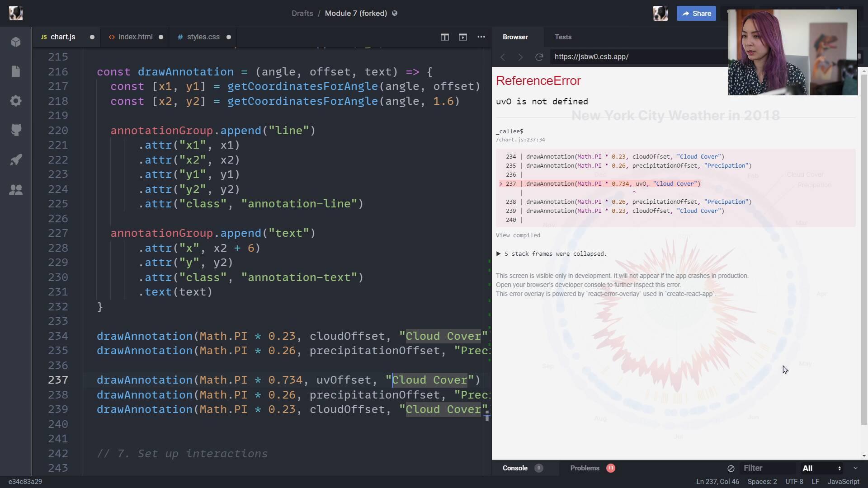This screenshot has width=868, height=488.
Task: Switch to the Tests tab
Action: pos(563,37)
